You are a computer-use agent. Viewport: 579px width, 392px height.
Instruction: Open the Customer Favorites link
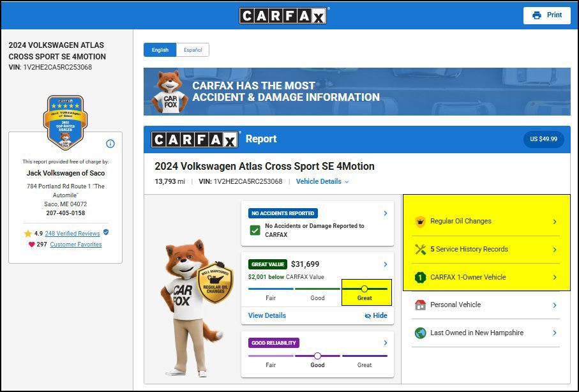tap(76, 245)
